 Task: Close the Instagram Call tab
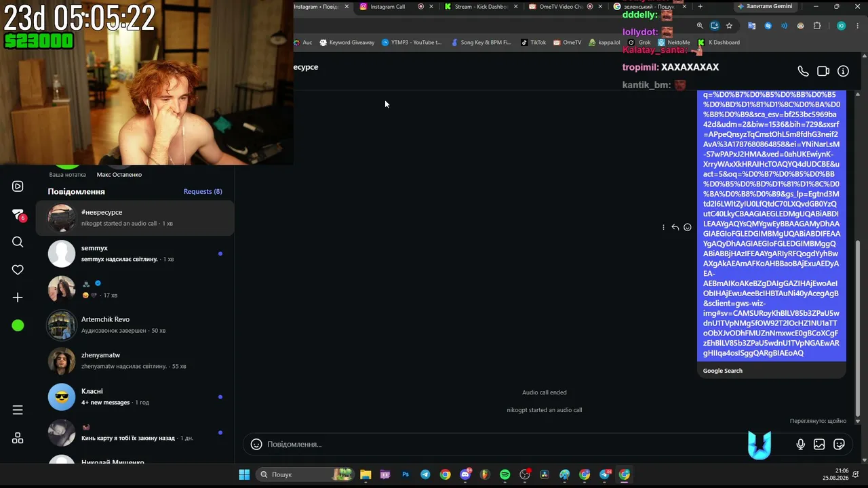click(431, 7)
